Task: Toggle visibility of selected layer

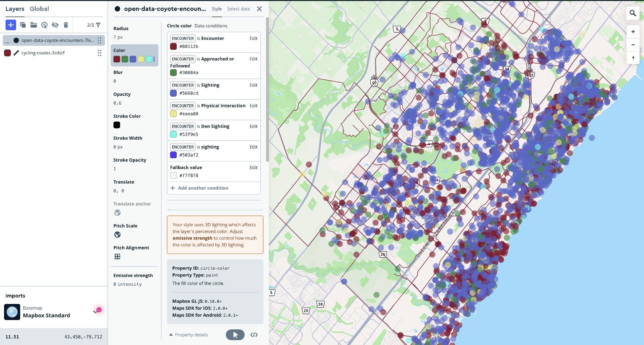Action: pos(55,25)
